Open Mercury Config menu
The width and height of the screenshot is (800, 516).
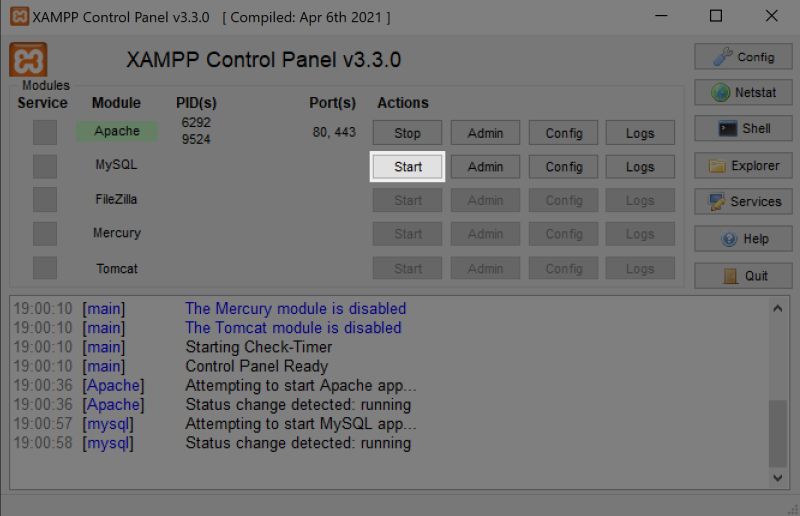(x=563, y=234)
